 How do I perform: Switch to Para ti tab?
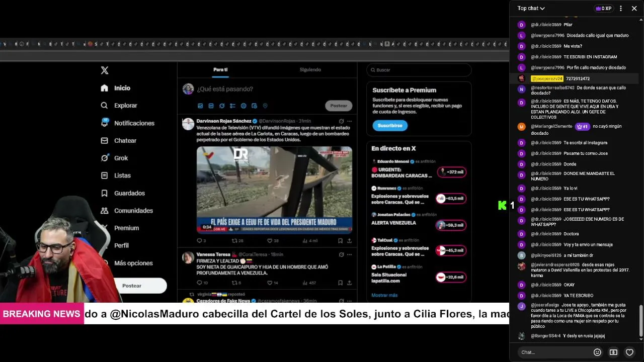point(220,70)
